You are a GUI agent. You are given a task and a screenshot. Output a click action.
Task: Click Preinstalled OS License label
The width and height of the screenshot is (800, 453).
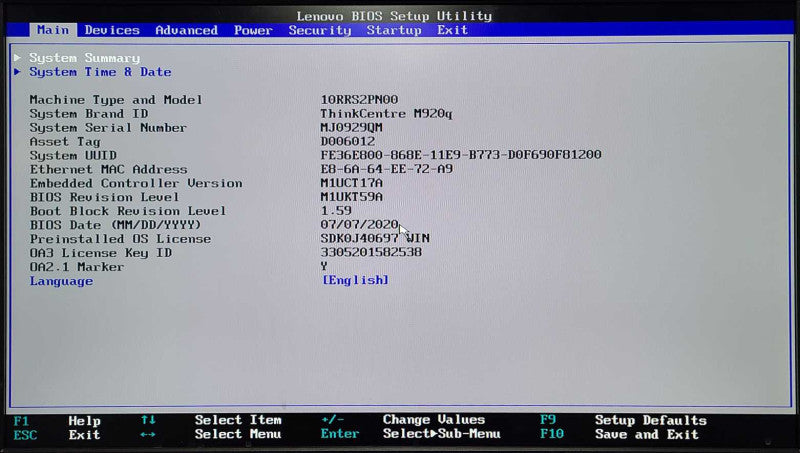tap(120, 239)
